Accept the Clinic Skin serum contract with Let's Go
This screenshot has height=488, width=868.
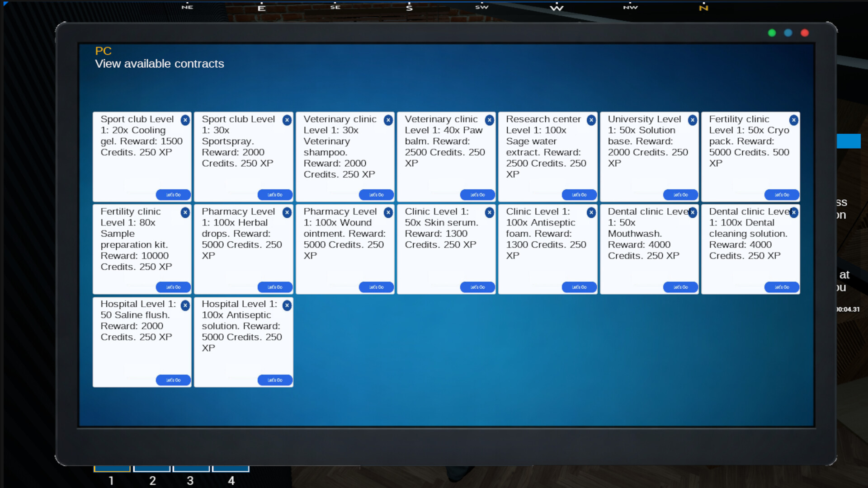(x=477, y=287)
